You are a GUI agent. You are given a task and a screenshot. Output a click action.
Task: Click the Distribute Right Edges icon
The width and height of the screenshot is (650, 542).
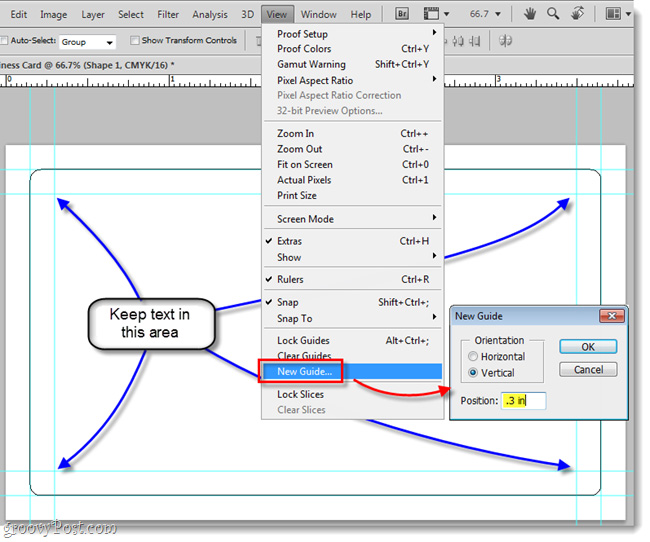(474, 41)
